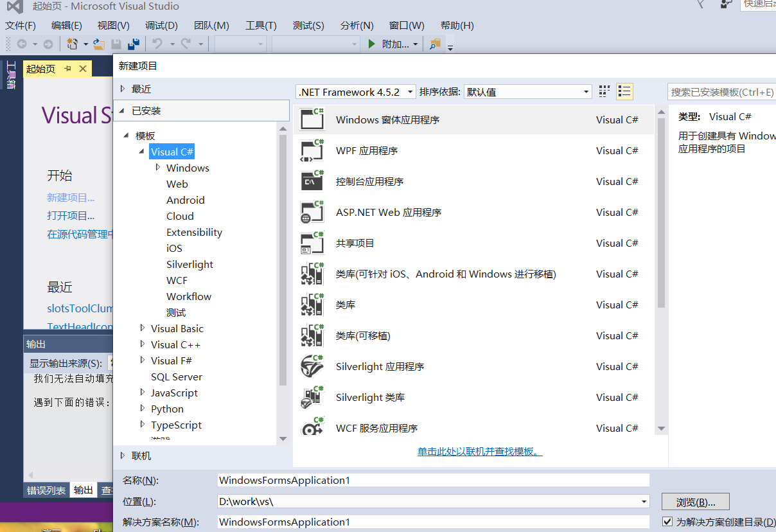Select the ASP.NET Web 应用程序 template icon
Image resolution: width=776 pixels, height=532 pixels.
pyautogui.click(x=313, y=212)
